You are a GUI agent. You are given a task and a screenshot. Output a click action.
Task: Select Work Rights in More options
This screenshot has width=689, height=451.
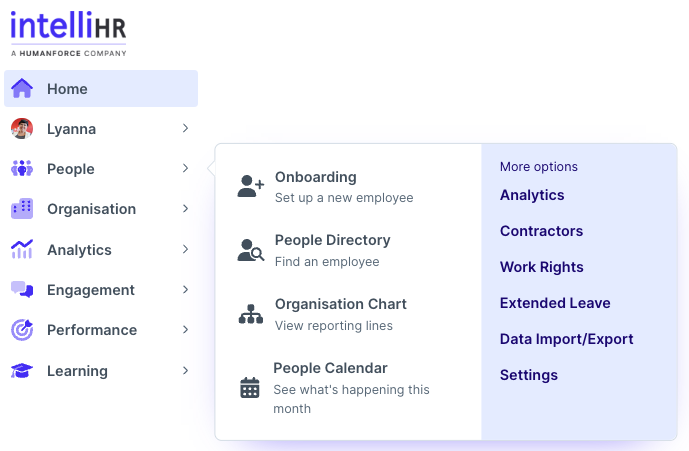coord(541,267)
